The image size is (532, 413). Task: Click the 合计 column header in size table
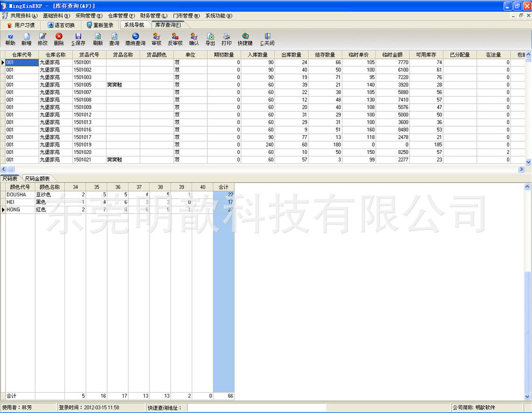(223, 187)
